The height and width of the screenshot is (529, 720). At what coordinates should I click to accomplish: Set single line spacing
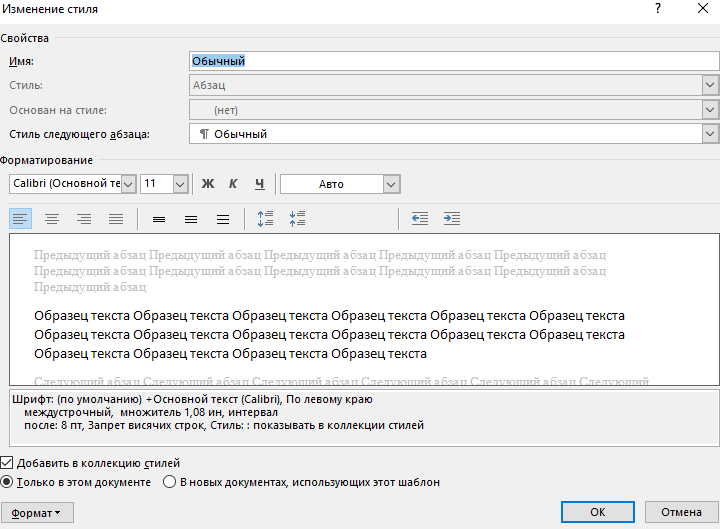pos(158,218)
